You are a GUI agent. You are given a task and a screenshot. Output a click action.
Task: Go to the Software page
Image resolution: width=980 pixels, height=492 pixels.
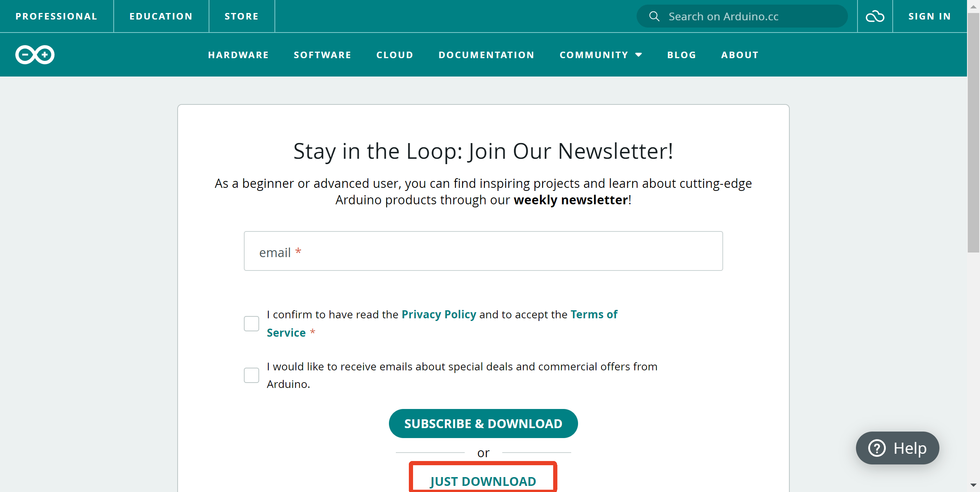322,55
